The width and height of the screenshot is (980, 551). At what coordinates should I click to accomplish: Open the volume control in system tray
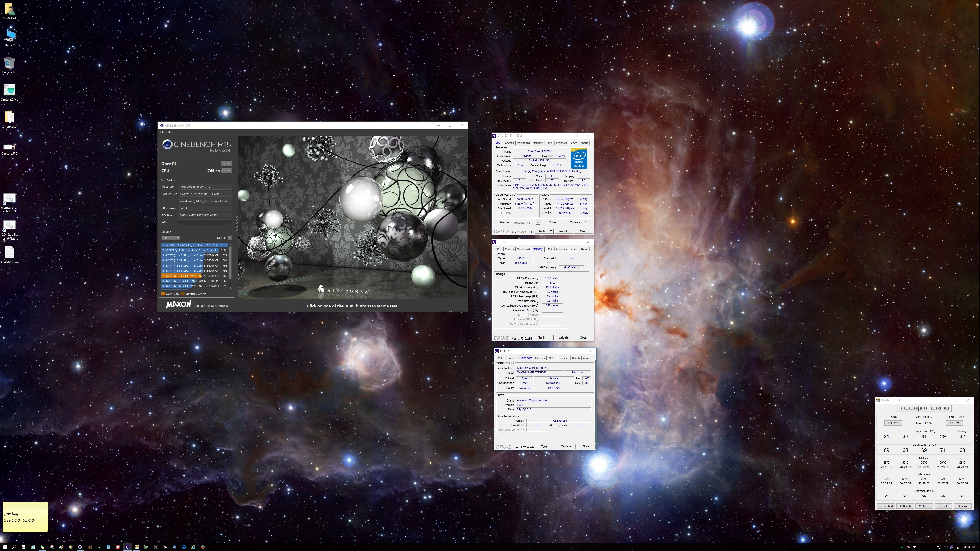click(945, 547)
